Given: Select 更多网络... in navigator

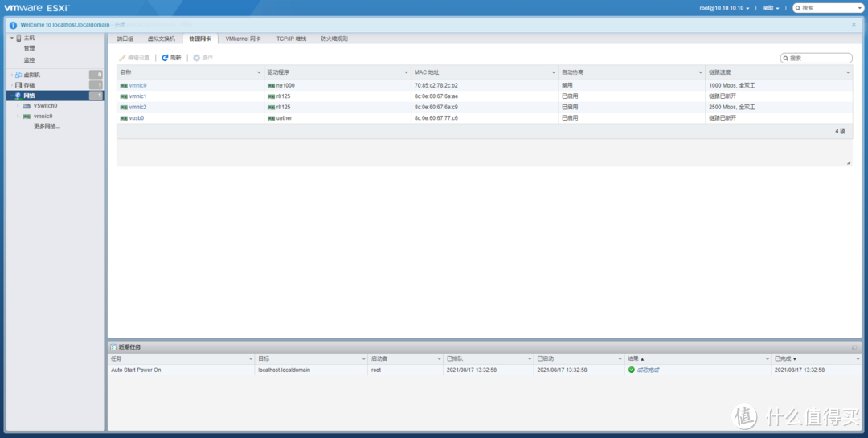Looking at the screenshot, I should [47, 126].
